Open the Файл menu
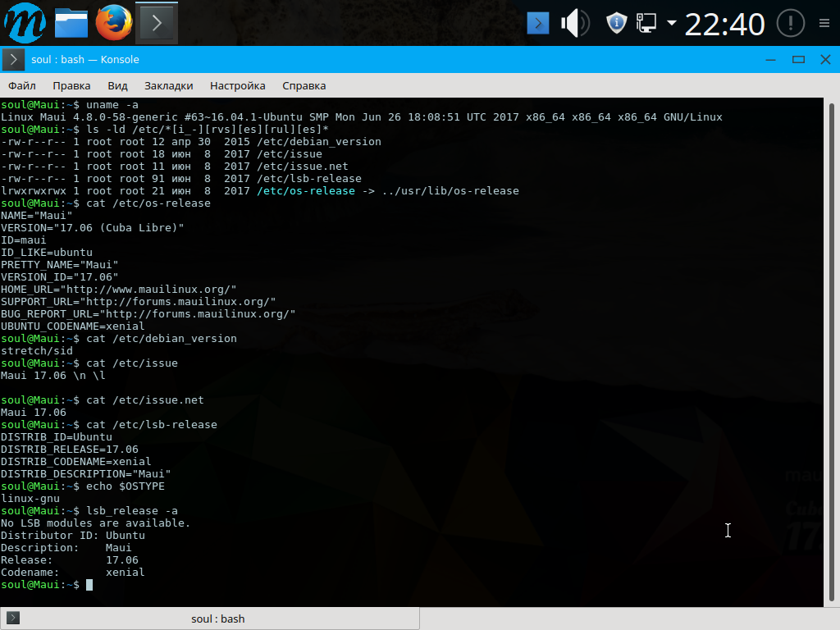Screen dimensions: 840x630 [22, 85]
